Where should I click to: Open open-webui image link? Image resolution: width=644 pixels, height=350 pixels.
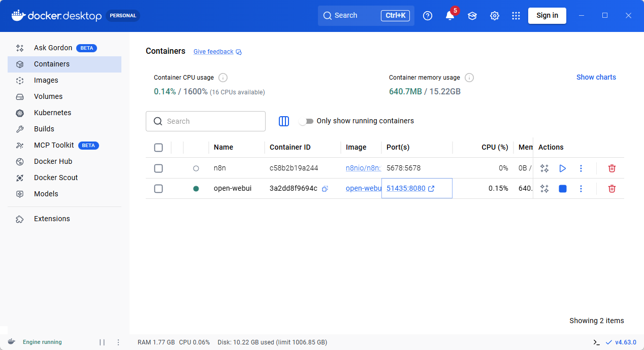(363, 189)
